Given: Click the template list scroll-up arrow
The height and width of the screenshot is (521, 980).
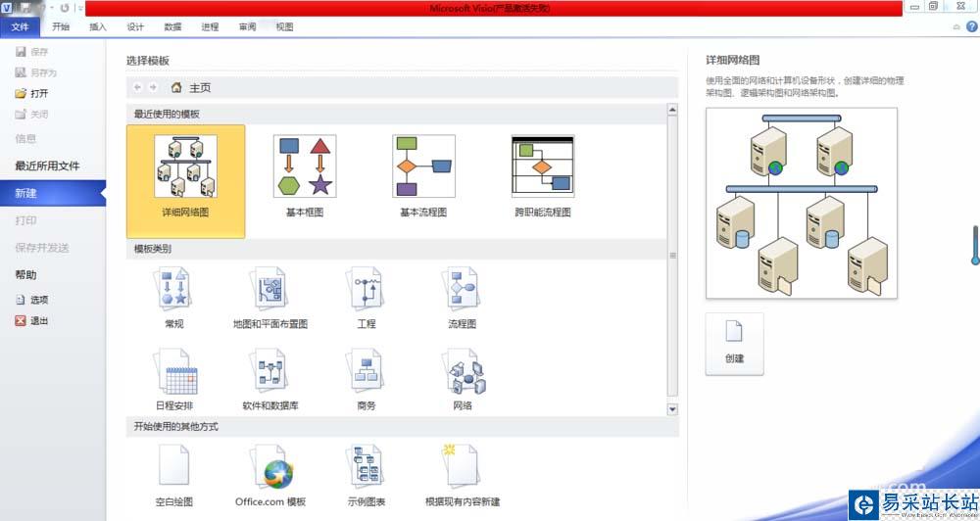Looking at the screenshot, I should point(672,110).
